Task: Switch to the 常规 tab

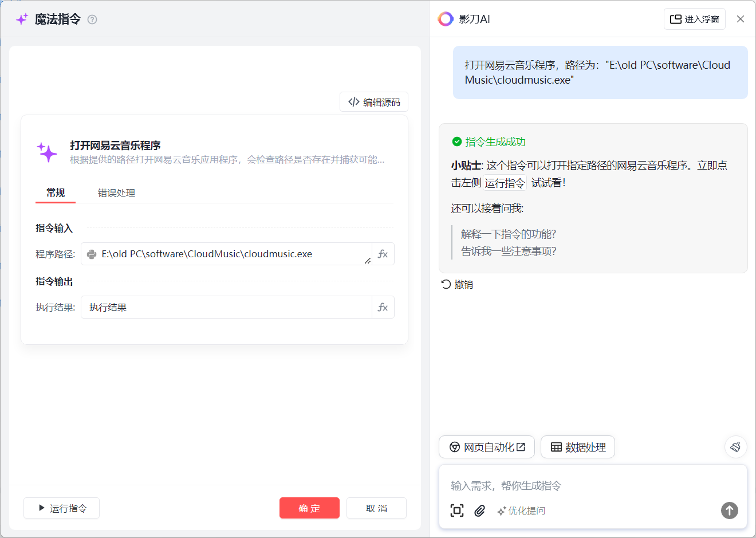Action: click(56, 193)
